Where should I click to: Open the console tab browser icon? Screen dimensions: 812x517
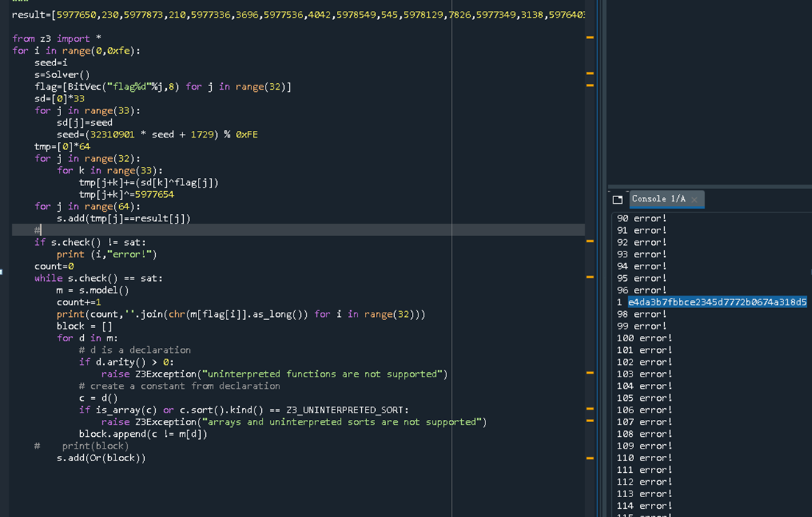coord(617,199)
